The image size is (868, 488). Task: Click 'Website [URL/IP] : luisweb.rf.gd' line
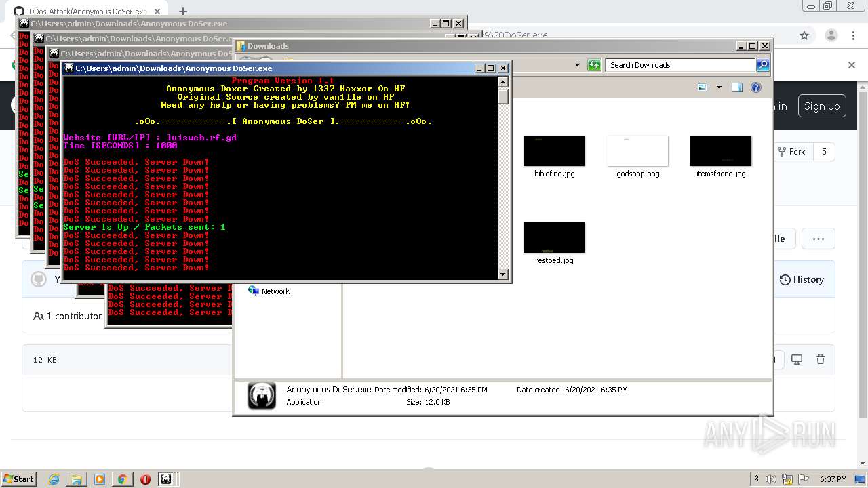point(150,138)
